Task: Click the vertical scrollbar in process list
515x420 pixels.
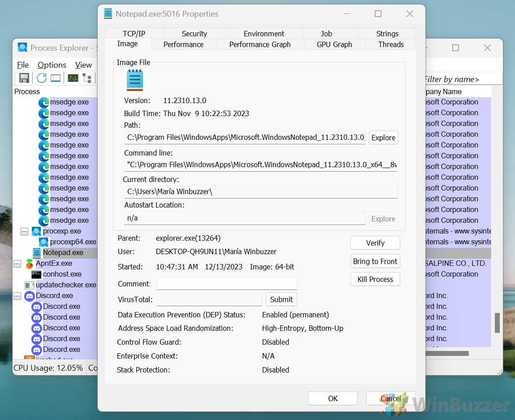Action: point(497,323)
